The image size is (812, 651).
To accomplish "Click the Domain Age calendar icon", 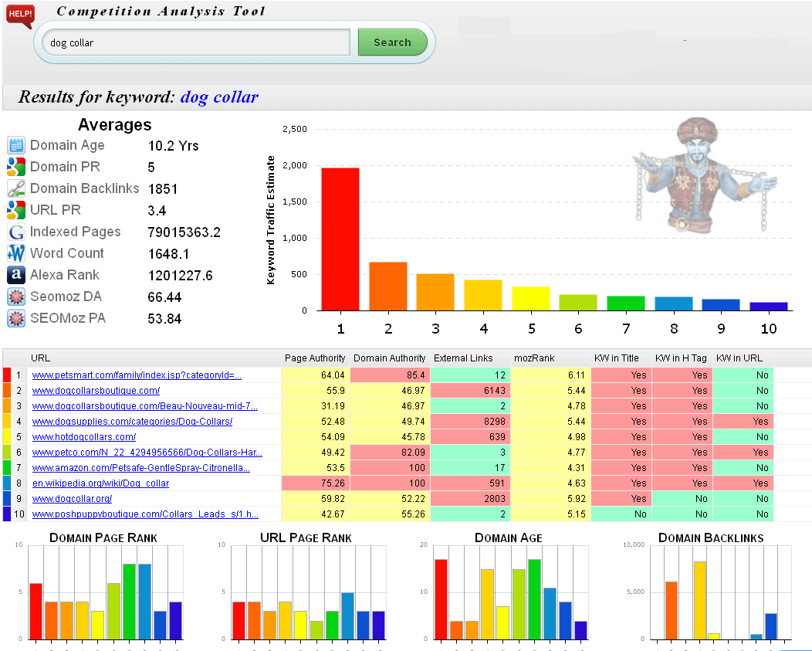I will pos(16,146).
